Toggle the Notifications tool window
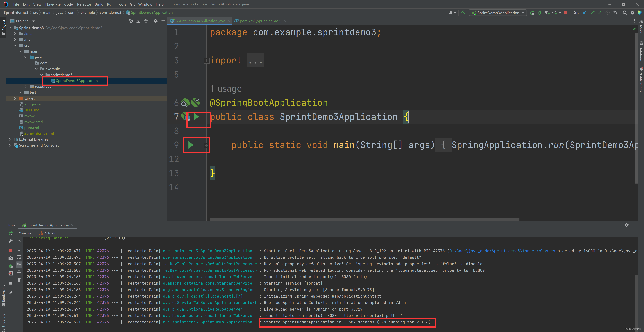This screenshot has height=332, width=644. [x=641, y=80]
